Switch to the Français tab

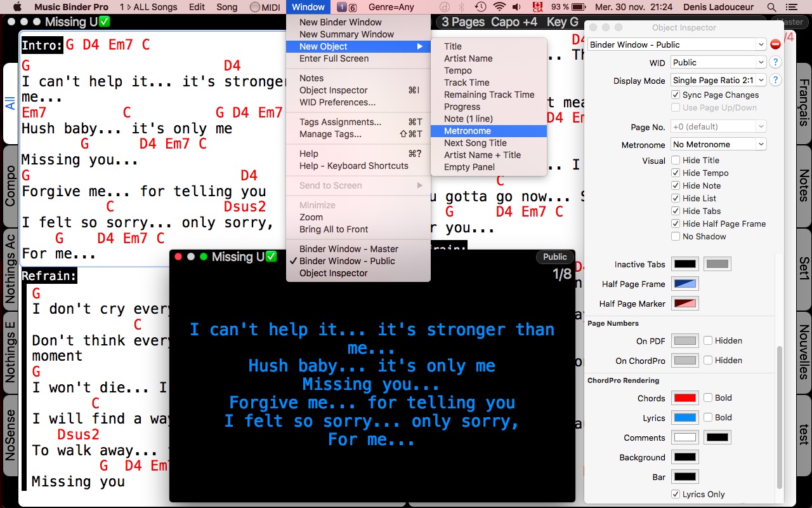tap(803, 104)
